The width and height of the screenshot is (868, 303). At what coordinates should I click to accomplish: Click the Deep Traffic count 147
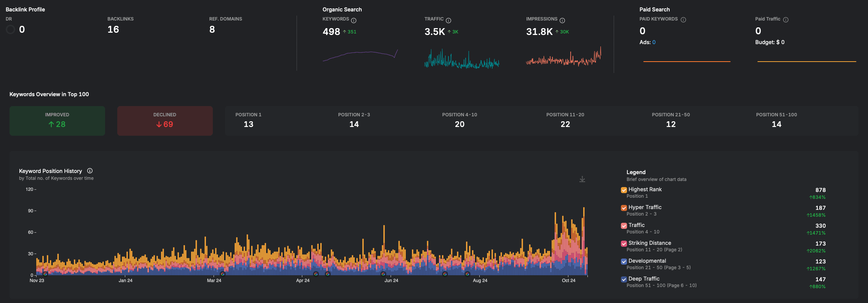[x=820, y=279]
